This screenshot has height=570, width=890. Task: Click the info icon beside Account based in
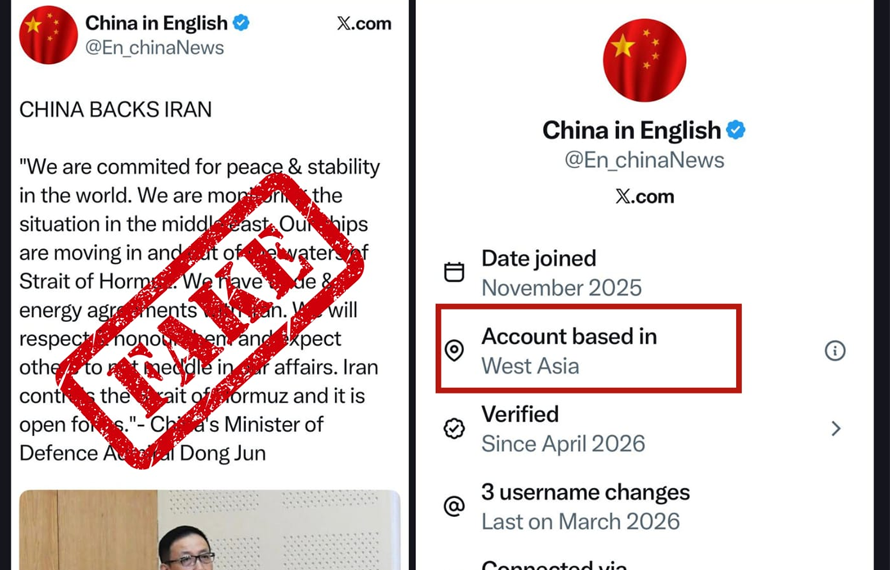tap(834, 351)
